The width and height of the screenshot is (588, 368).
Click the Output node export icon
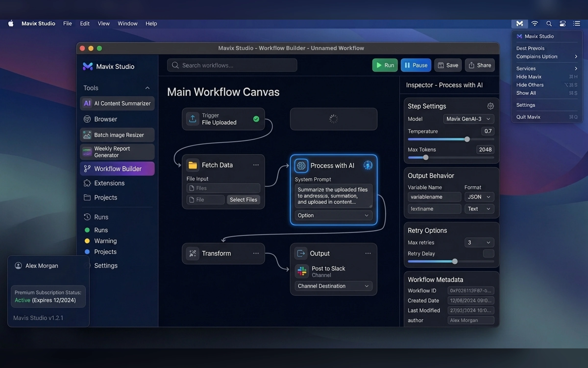301,253
